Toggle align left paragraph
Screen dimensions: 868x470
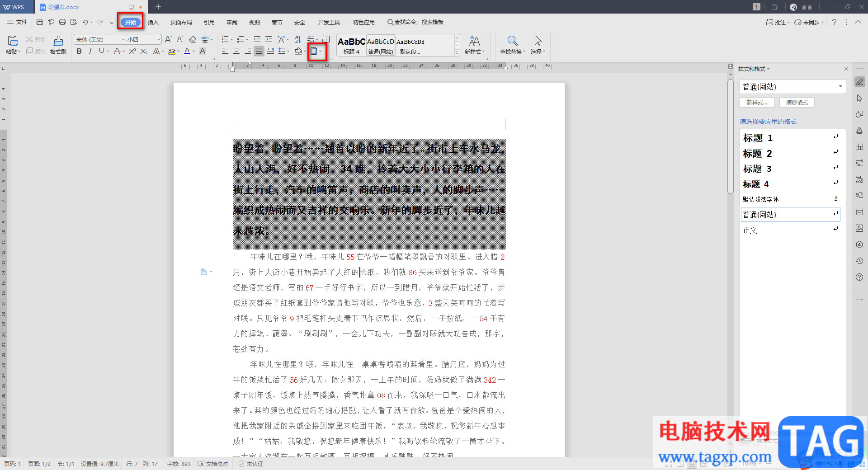pos(225,52)
